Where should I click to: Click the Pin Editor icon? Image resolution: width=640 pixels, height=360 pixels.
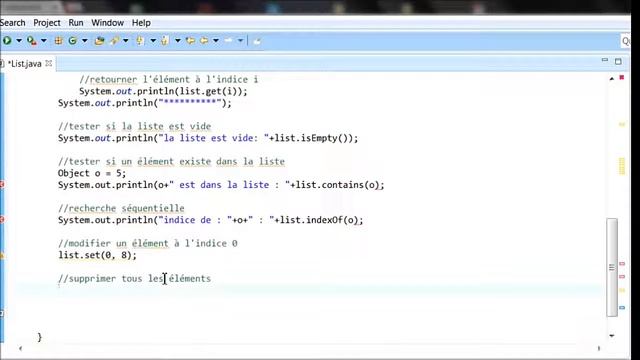(257, 41)
